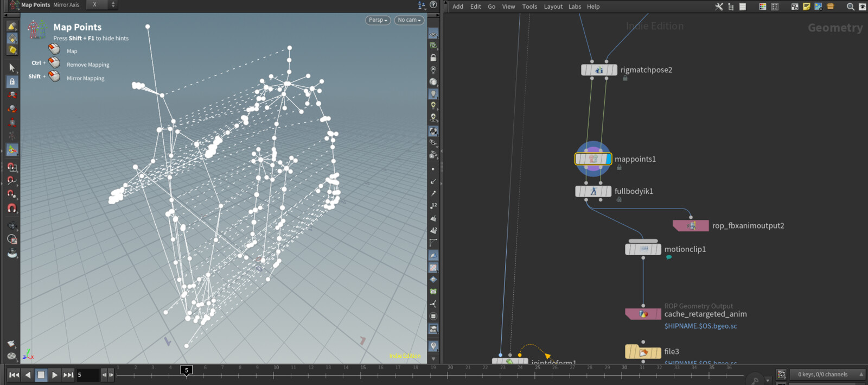Toggle the viewport lock icon on right toolbar
Screen dimensions: 868x385
tap(433, 58)
